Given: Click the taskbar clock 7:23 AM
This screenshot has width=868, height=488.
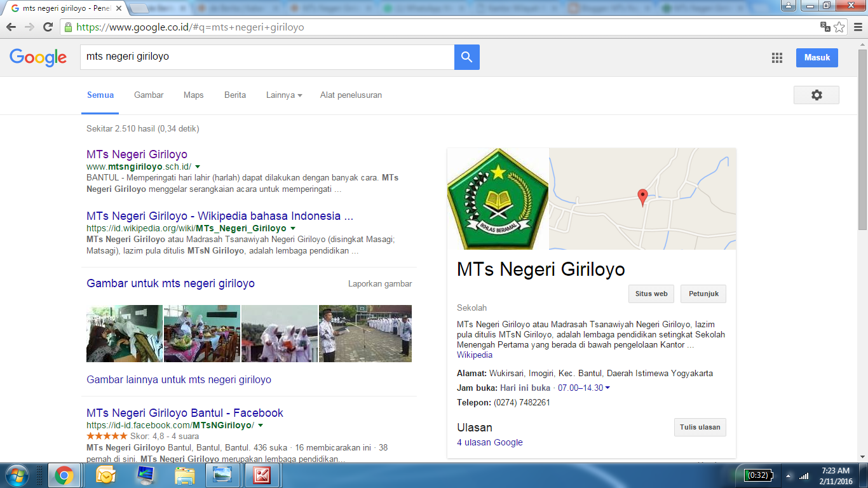Looking at the screenshot, I should click(x=835, y=476).
